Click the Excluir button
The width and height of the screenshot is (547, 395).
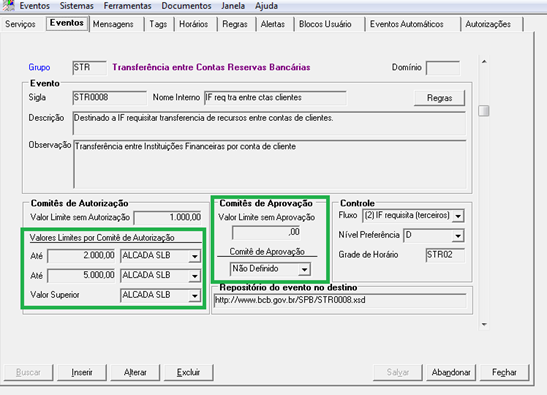coord(188,373)
